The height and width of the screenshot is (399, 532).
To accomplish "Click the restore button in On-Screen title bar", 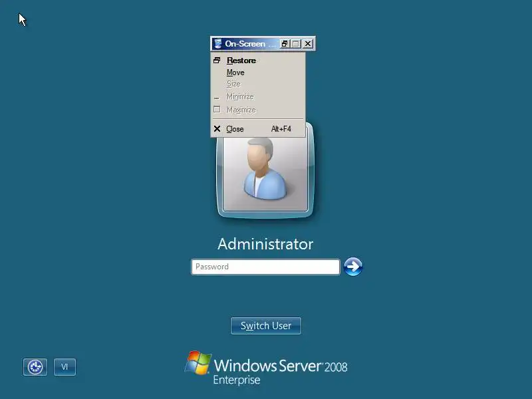I will tap(285, 44).
